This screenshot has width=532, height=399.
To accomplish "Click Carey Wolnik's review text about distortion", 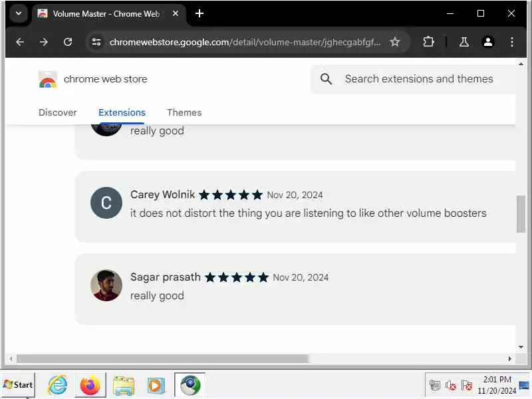I will tap(308, 213).
